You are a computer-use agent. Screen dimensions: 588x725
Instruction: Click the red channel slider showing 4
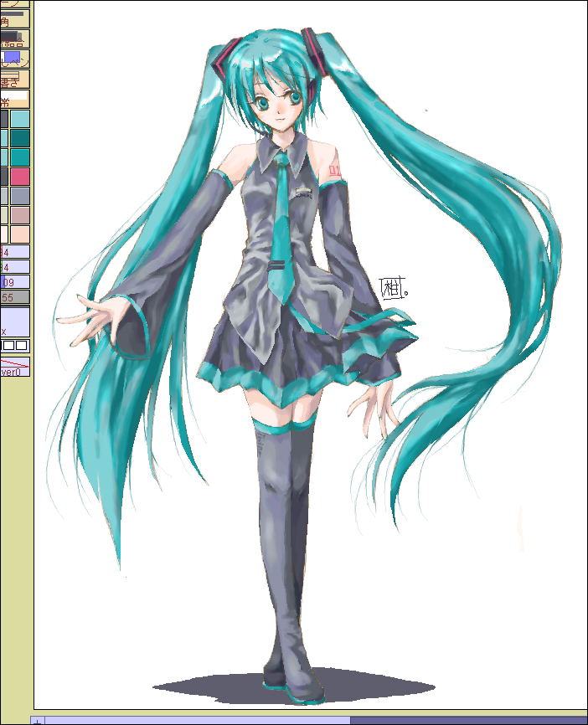pos(15,252)
